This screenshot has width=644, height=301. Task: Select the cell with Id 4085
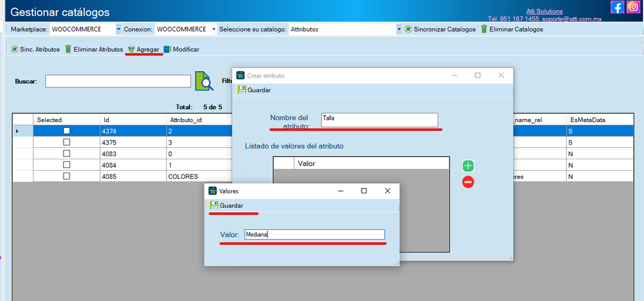pos(133,176)
